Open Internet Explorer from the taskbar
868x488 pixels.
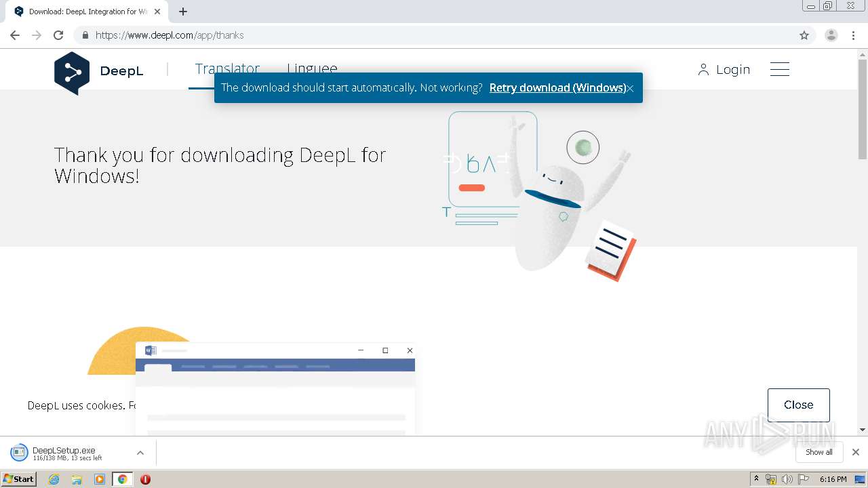click(54, 479)
